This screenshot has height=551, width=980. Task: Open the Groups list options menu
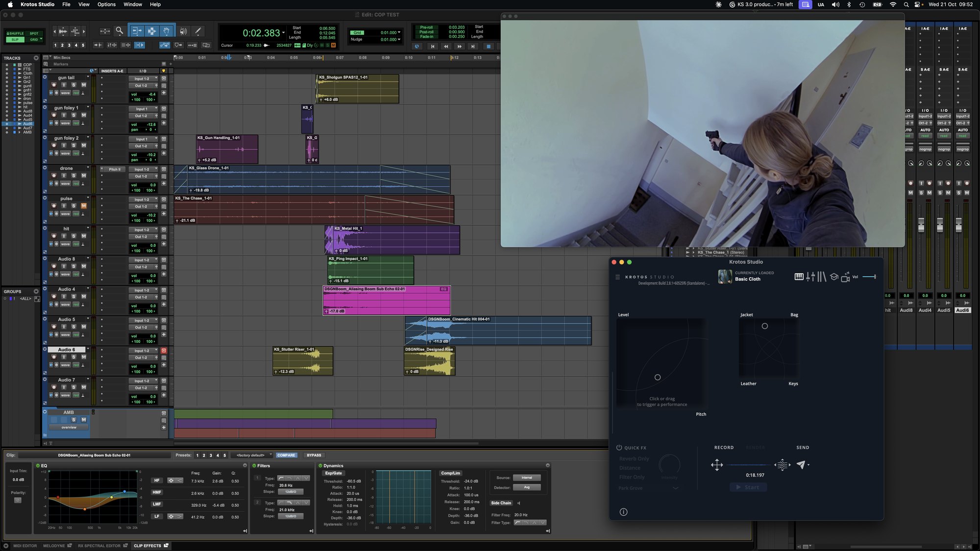click(x=36, y=291)
